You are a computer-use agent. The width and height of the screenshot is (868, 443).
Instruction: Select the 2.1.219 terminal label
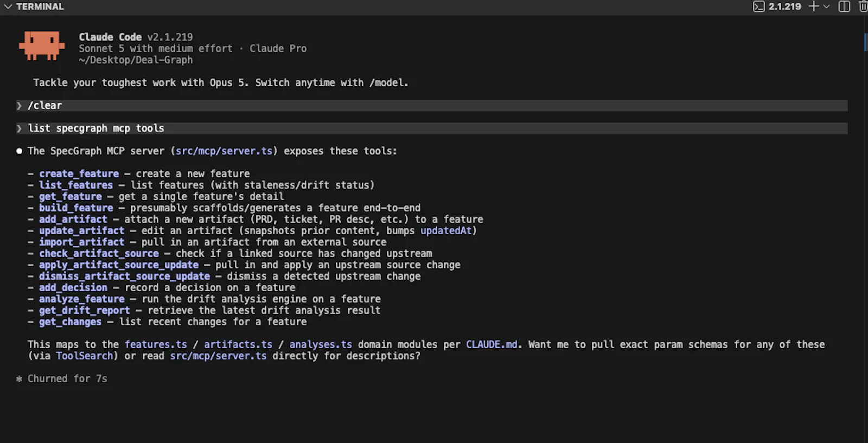click(x=784, y=7)
